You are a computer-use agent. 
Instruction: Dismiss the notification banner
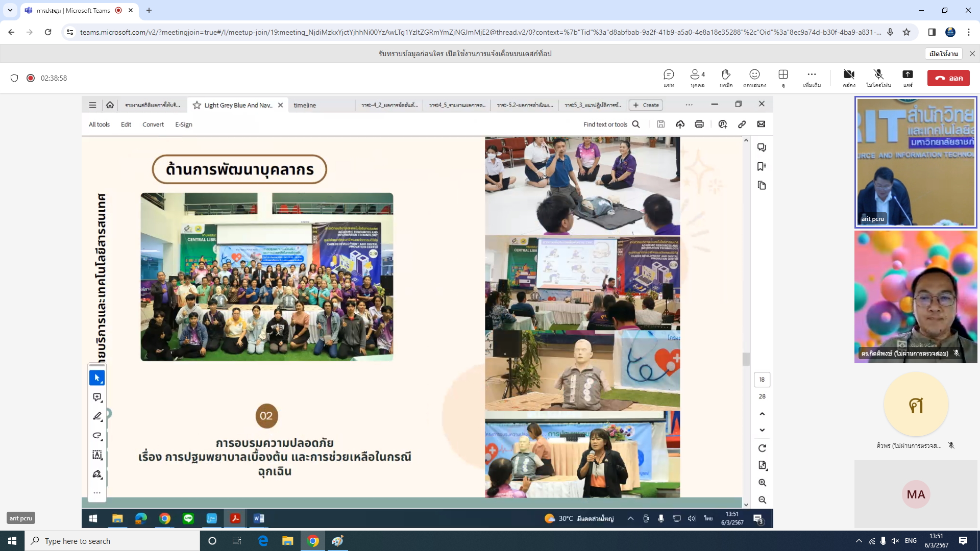point(972,54)
